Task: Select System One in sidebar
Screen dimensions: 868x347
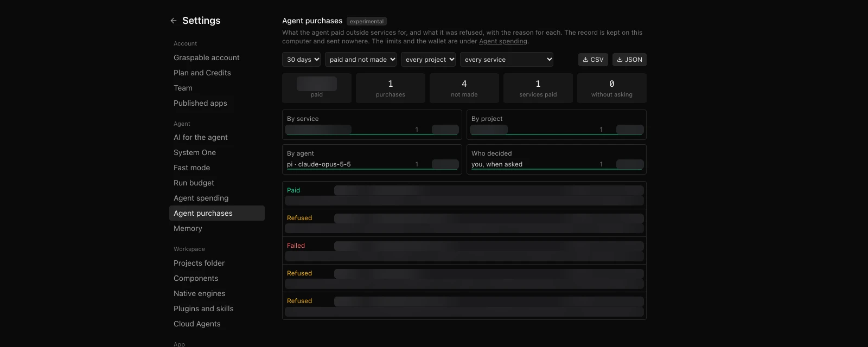Action: pyautogui.click(x=217, y=152)
